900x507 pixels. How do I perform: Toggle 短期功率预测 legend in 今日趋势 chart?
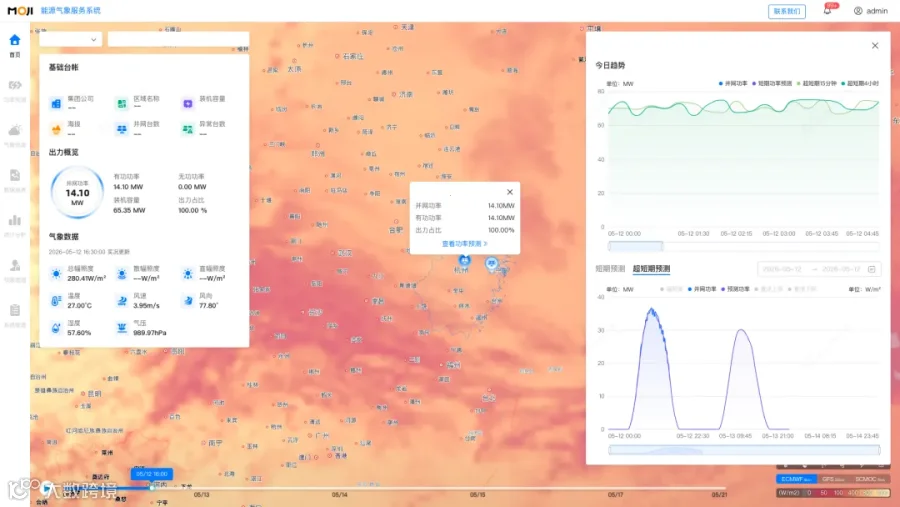(772, 83)
